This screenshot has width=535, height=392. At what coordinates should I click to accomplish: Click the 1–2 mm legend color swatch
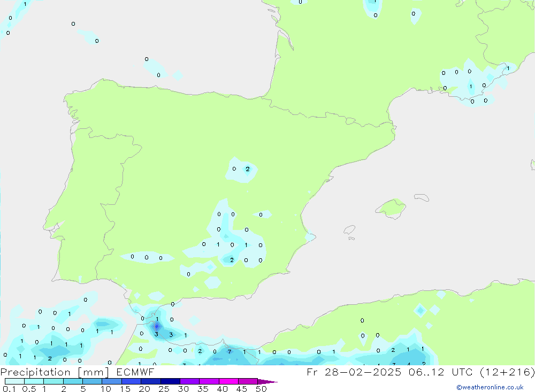click(x=53, y=381)
